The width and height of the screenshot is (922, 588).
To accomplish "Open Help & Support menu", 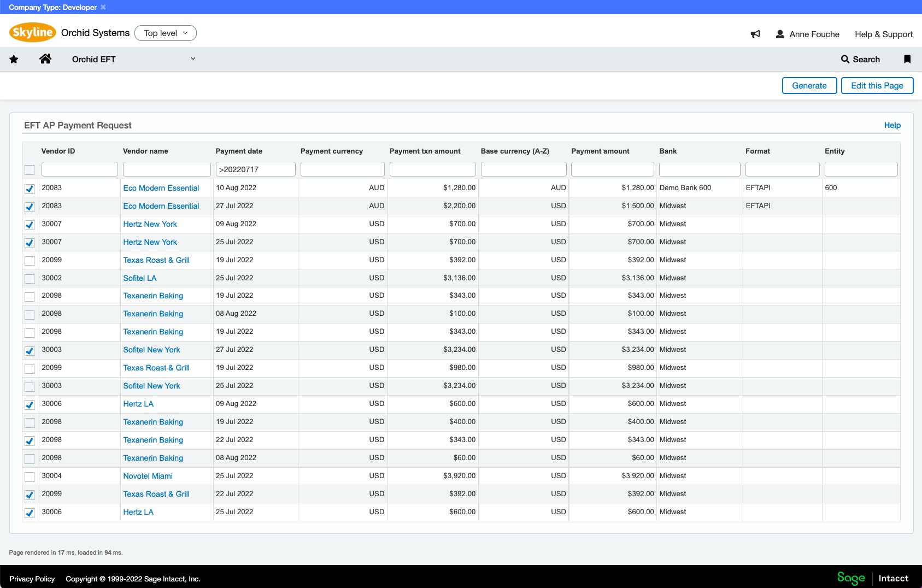I will (884, 34).
